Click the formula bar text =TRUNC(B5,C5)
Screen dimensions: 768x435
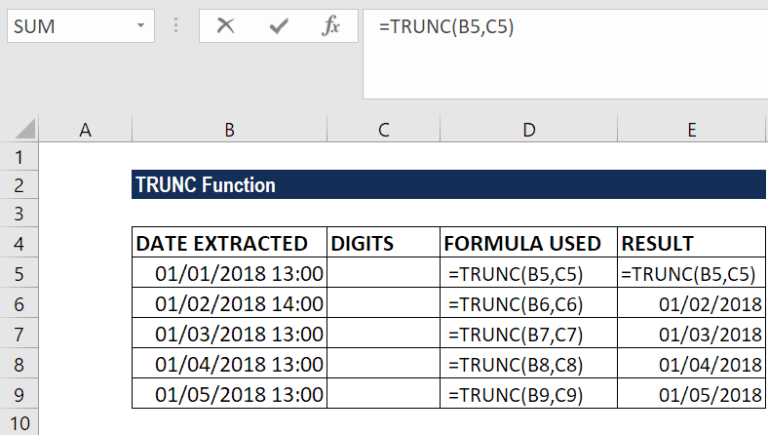tap(446, 27)
